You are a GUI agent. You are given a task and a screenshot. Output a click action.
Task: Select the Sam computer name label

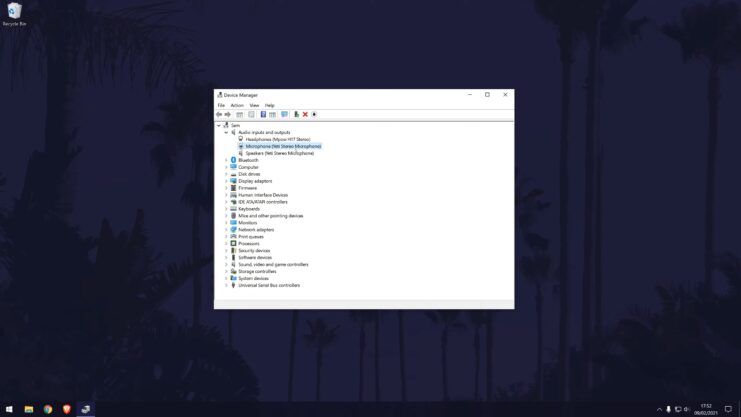pos(235,125)
